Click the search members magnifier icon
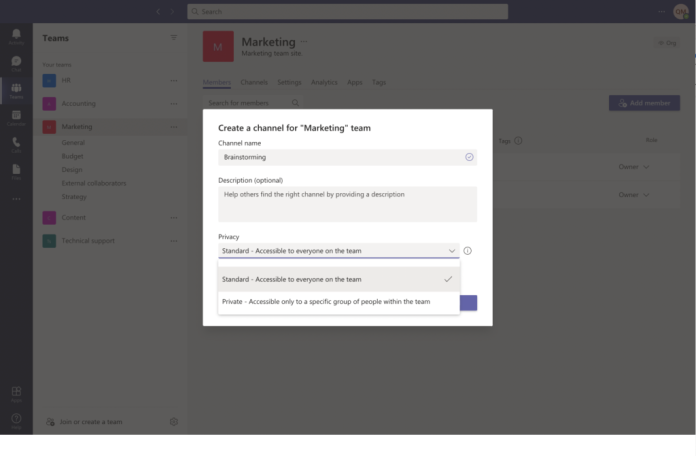The height and width of the screenshot is (456, 696). point(295,103)
